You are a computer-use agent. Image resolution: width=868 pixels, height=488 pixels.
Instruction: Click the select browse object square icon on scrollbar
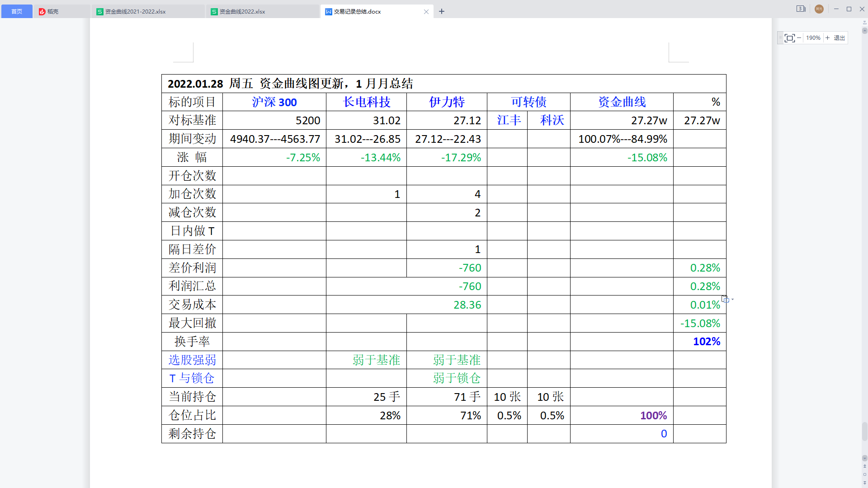tap(865, 474)
